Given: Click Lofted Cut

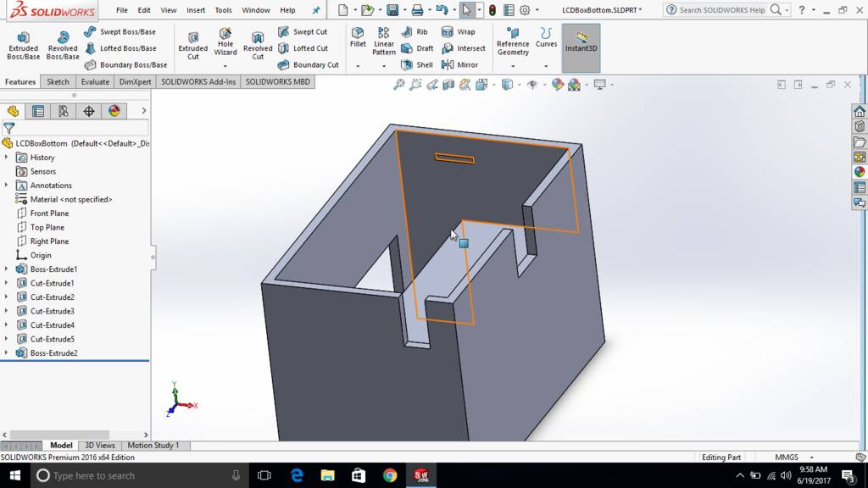Looking at the screenshot, I should point(303,48).
